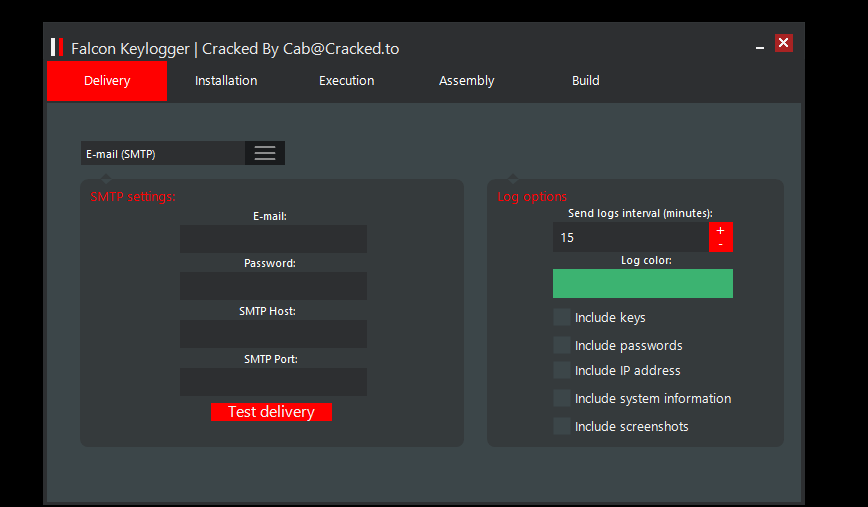Click into the Password field

pos(273,286)
